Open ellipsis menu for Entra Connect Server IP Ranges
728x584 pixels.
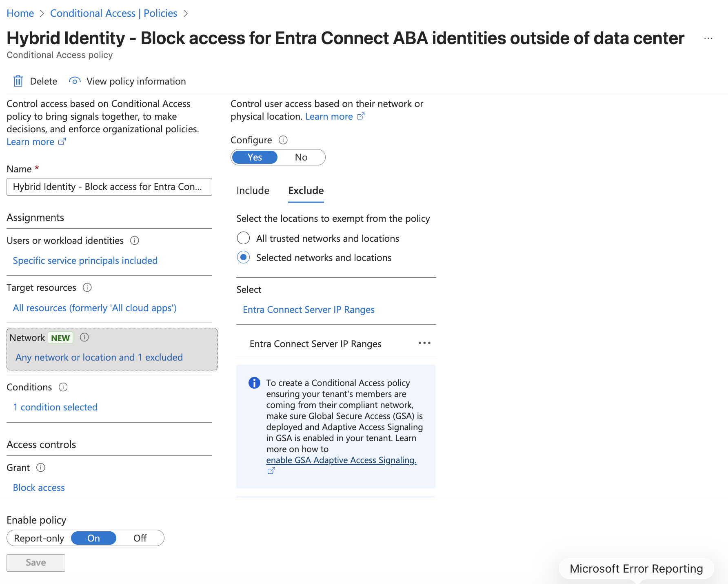pos(424,343)
